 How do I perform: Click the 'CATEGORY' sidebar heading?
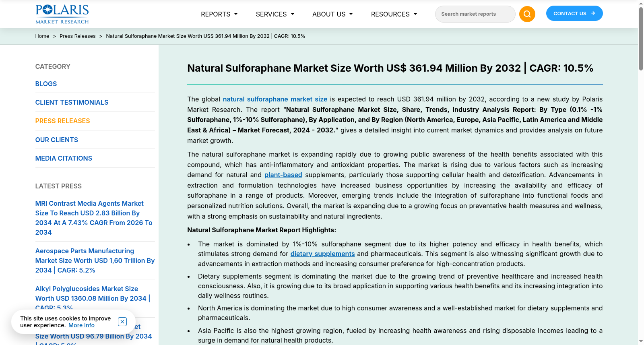click(x=53, y=66)
